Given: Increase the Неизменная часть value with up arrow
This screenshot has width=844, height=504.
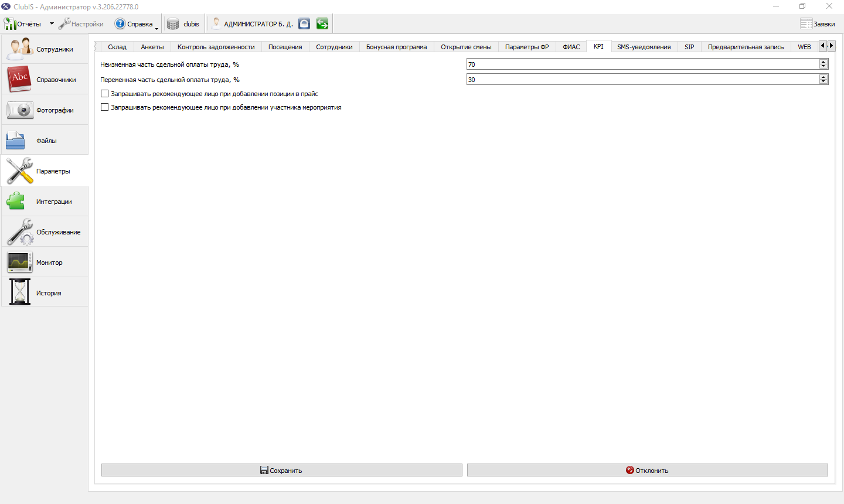Looking at the screenshot, I should [x=823, y=62].
